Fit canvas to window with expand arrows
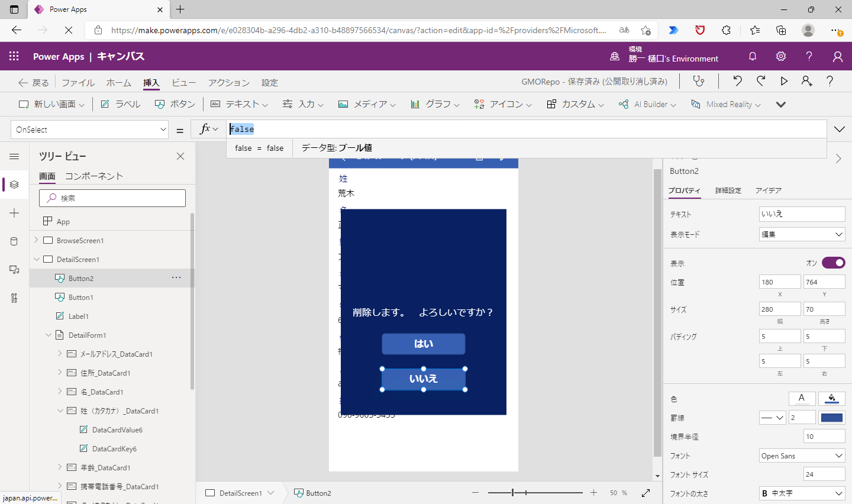852x504 pixels. click(x=646, y=493)
